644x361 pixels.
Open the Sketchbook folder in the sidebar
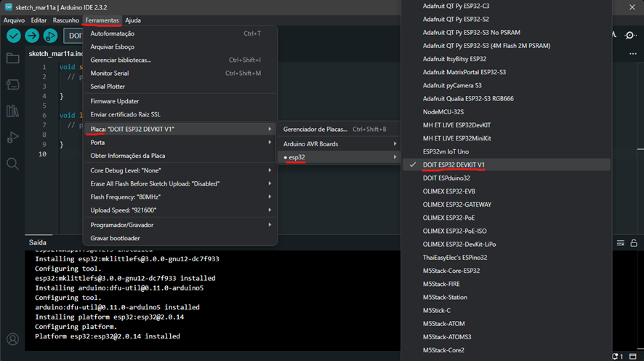click(12, 58)
